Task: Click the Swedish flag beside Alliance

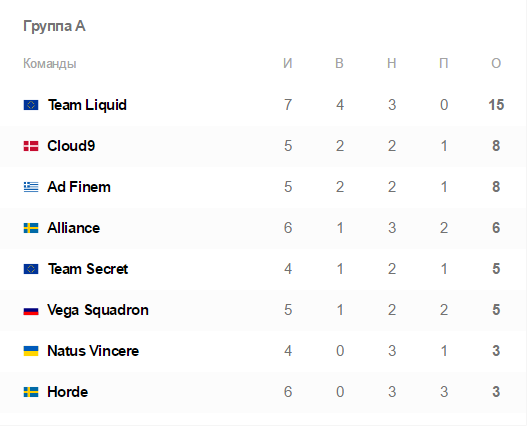Action: [31, 228]
